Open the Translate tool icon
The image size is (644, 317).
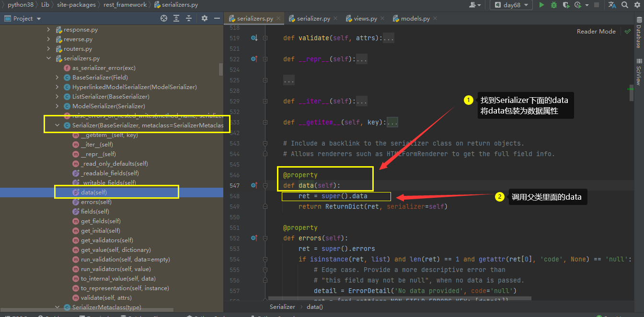click(612, 5)
